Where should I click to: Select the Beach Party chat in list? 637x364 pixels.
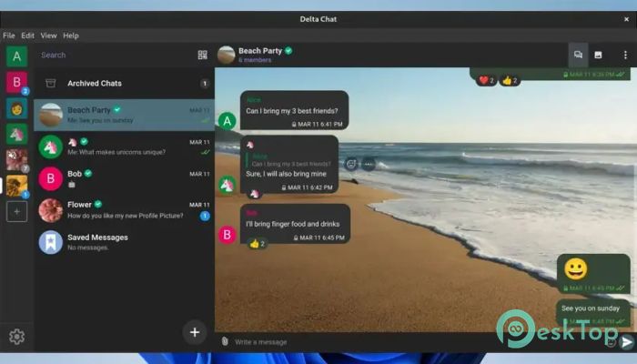coord(124,115)
